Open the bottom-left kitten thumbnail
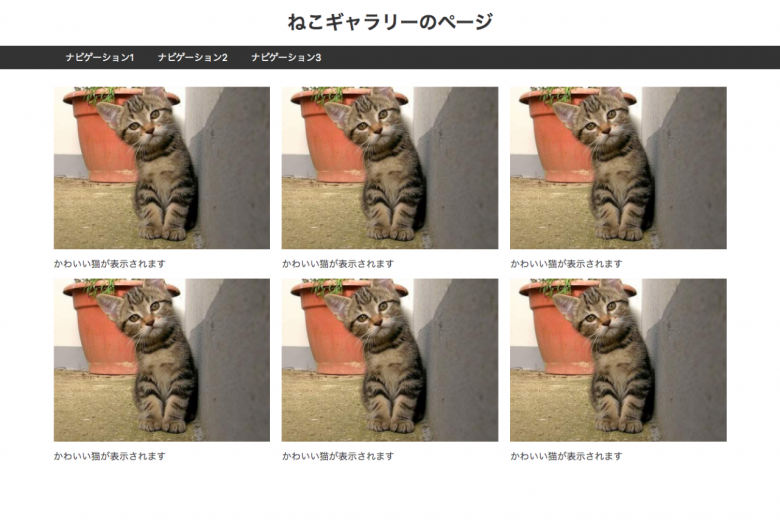The width and height of the screenshot is (780, 520). (162, 360)
